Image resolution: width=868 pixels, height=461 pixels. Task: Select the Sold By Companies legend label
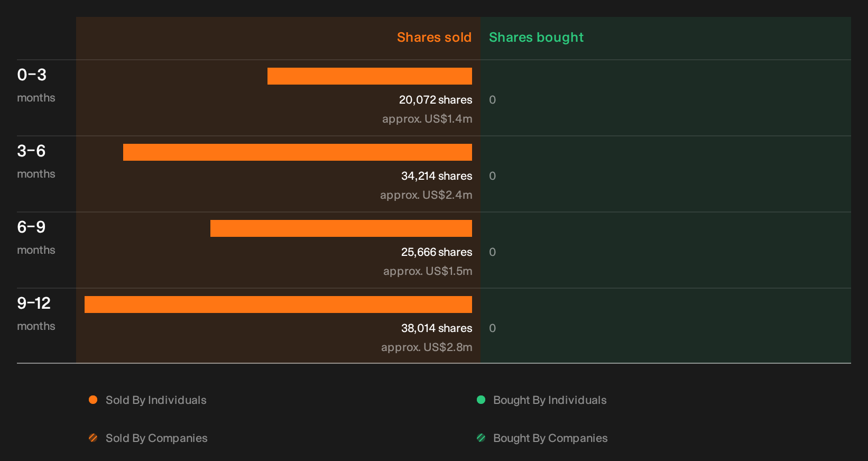click(156, 438)
